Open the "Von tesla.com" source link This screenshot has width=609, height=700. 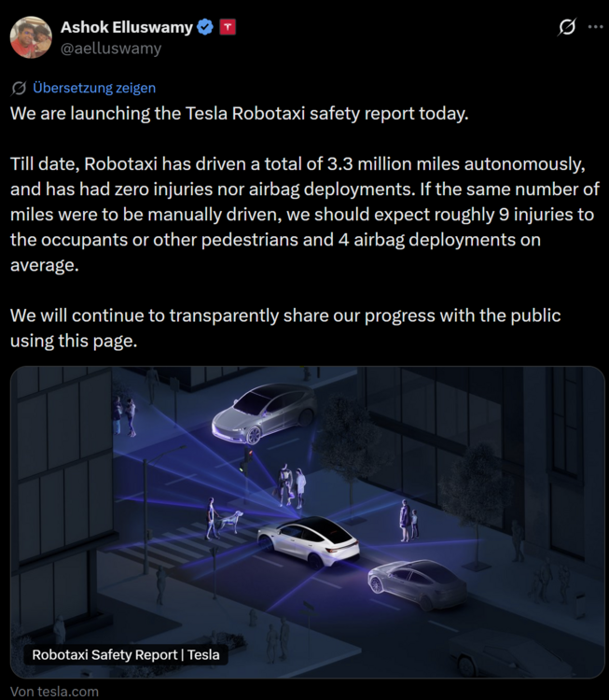pyautogui.click(x=54, y=692)
